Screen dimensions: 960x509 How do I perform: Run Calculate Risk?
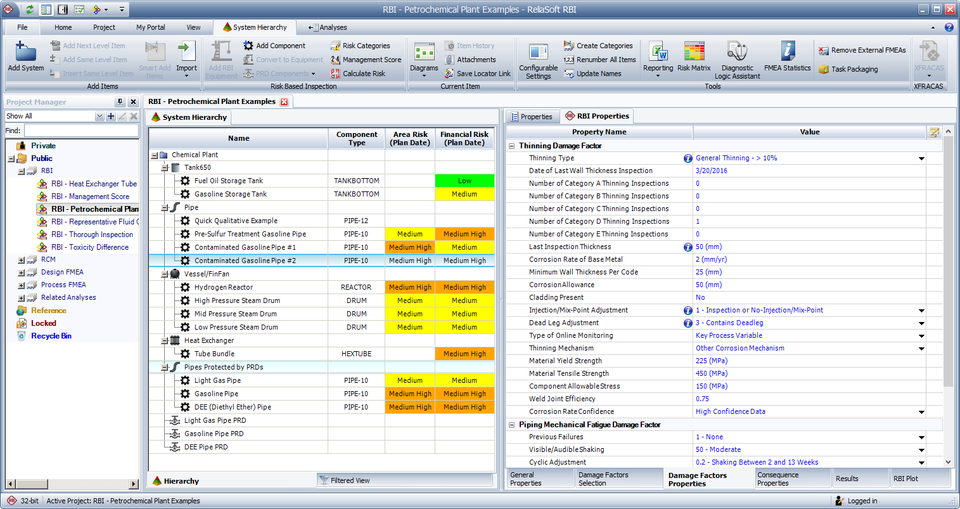pyautogui.click(x=358, y=74)
